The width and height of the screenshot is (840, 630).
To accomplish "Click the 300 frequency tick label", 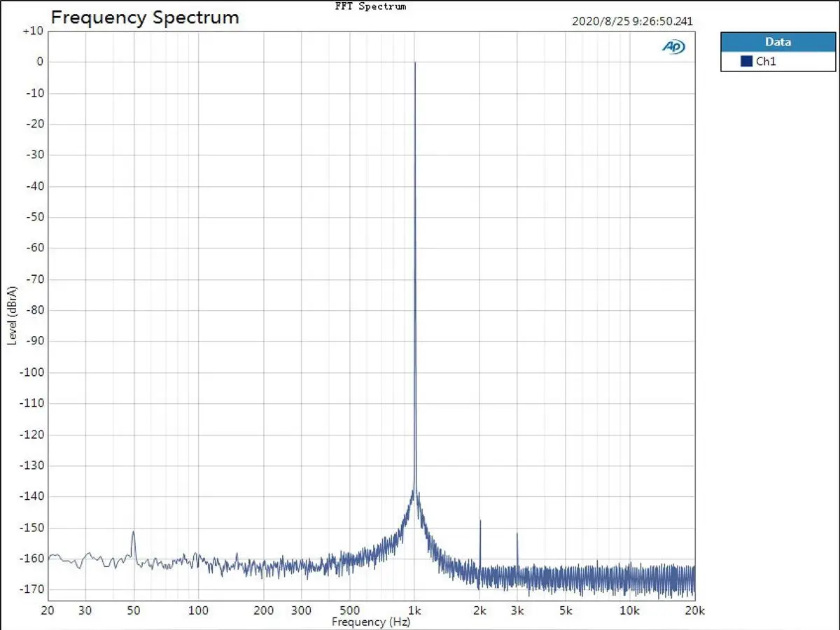I will [302, 610].
